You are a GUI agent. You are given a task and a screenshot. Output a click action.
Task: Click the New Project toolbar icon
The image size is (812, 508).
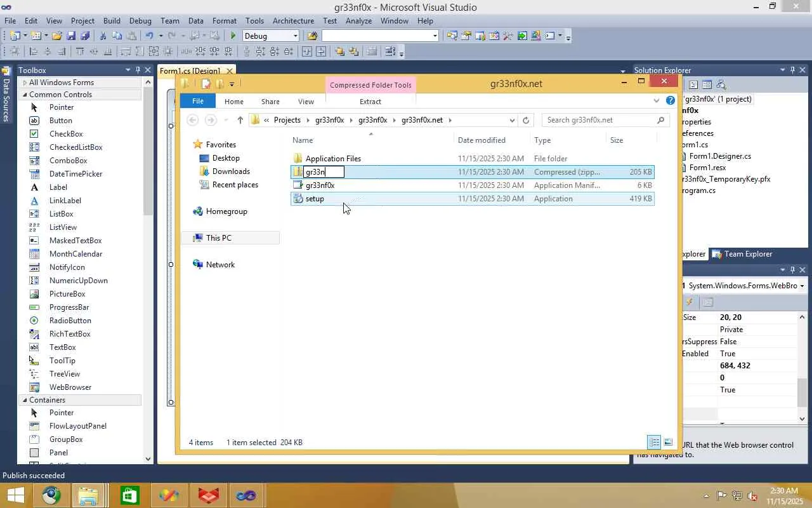[x=15, y=36]
